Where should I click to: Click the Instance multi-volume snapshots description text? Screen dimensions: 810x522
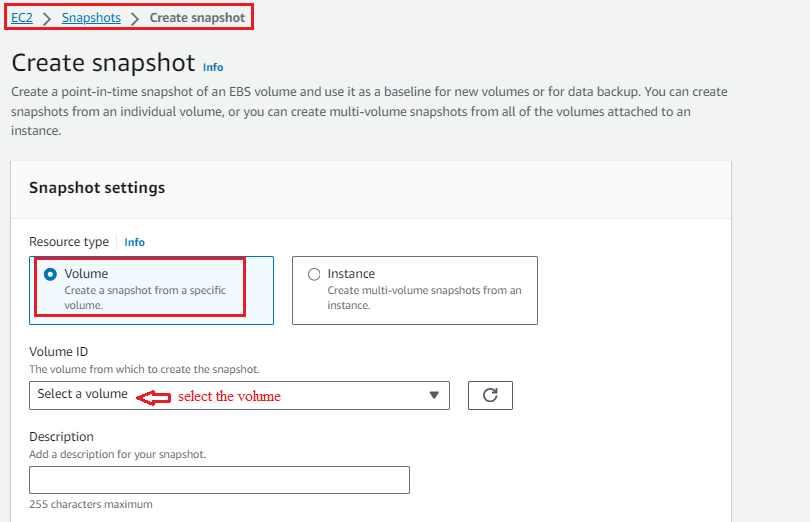424,298
